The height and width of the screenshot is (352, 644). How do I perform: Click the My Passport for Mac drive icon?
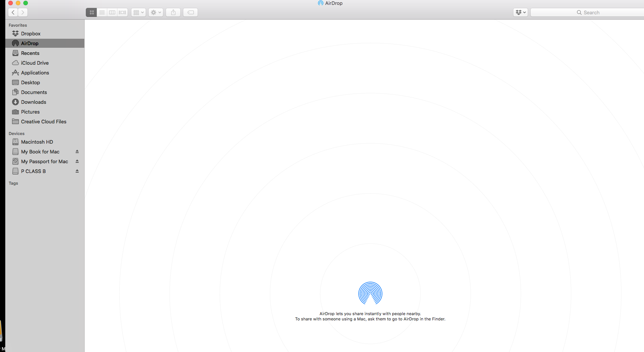pyautogui.click(x=15, y=161)
